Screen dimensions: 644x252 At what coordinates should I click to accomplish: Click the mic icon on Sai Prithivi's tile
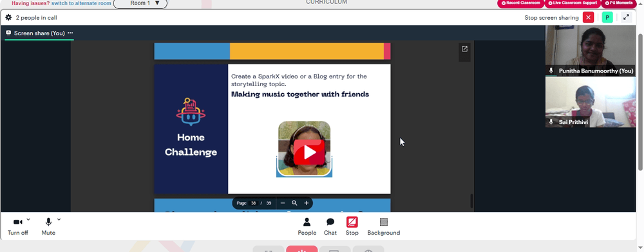click(551, 122)
